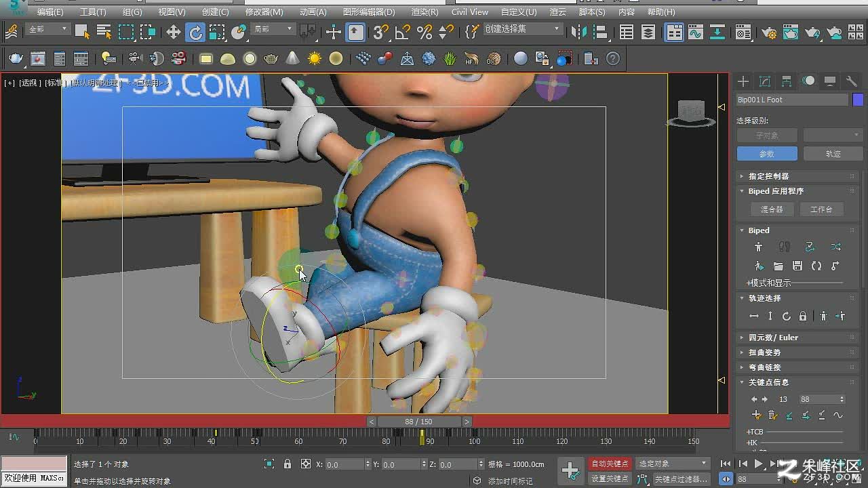
Task: Open the Motion panel tab
Action: coord(808,81)
